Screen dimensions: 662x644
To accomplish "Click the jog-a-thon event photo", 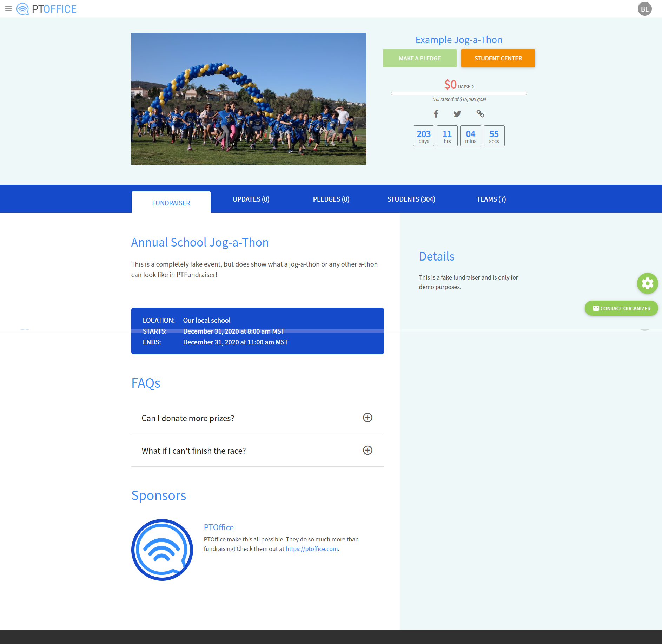I will point(249,99).
